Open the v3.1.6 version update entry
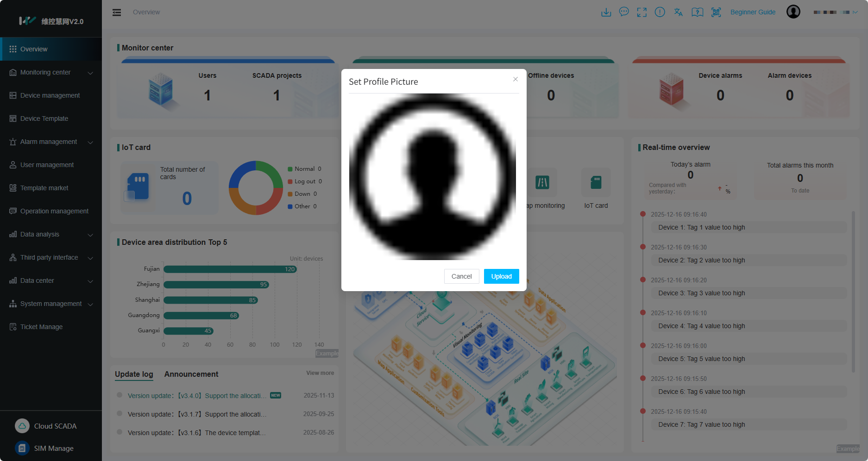Screen dimensions: 868x461 tap(197, 433)
